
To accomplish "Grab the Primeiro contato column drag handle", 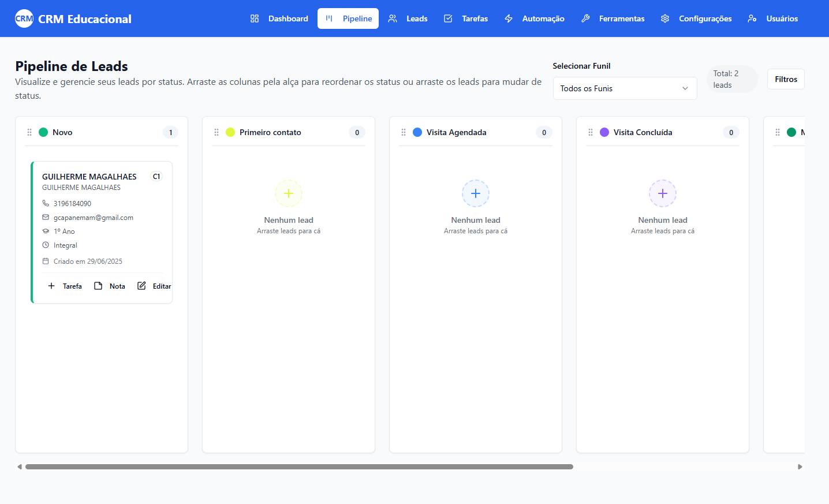I will click(x=216, y=132).
